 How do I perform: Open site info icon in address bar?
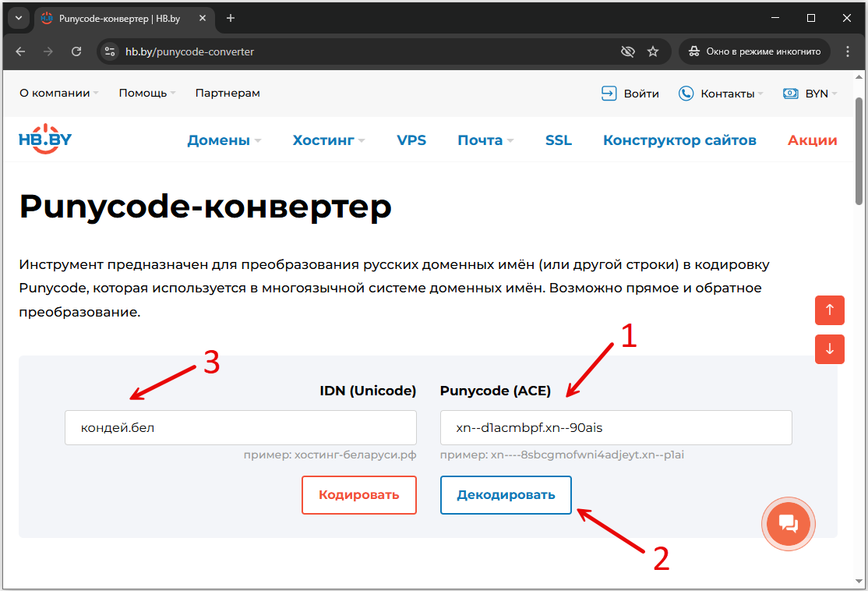coord(110,51)
